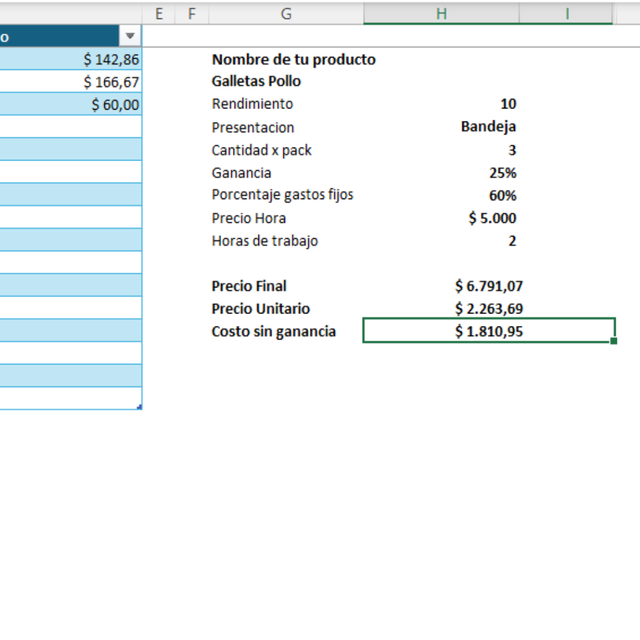The height and width of the screenshot is (640, 640).
Task: Select column F header
Action: 191,13
